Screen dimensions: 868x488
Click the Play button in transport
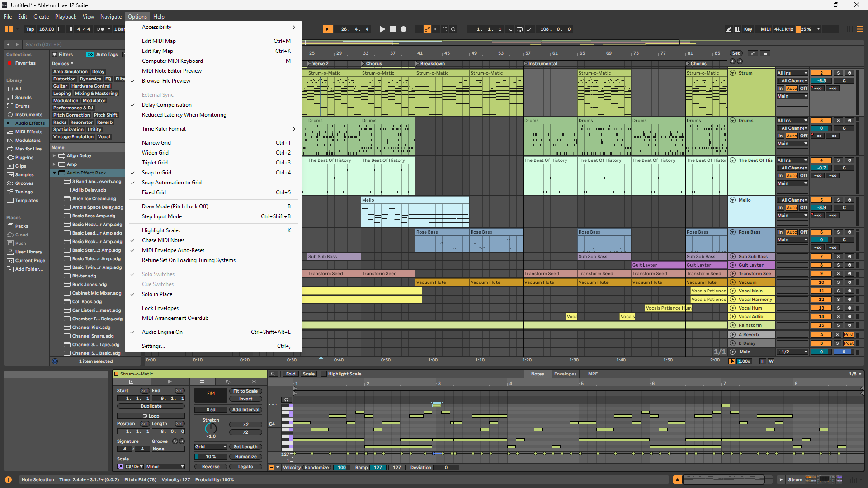(382, 29)
